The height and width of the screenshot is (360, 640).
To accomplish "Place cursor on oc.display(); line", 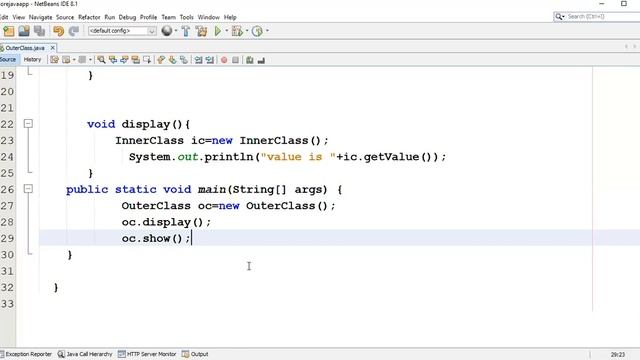I will click(166, 222).
